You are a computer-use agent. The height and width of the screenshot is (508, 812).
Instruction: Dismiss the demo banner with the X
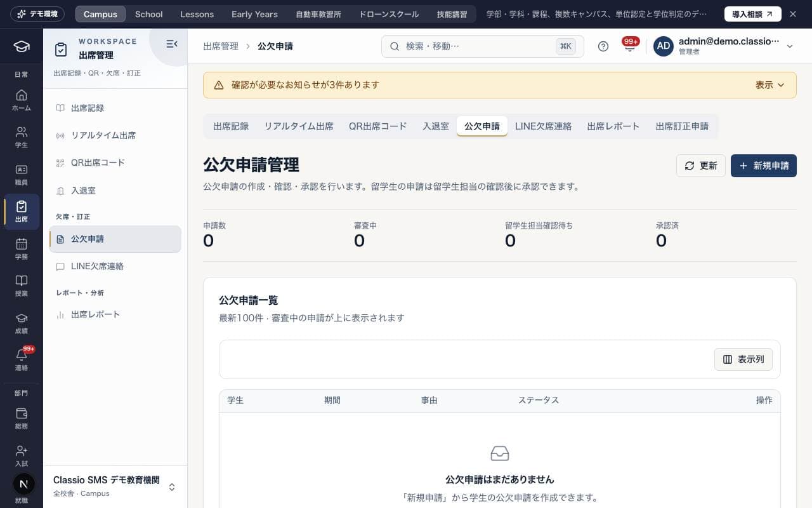[x=793, y=14]
